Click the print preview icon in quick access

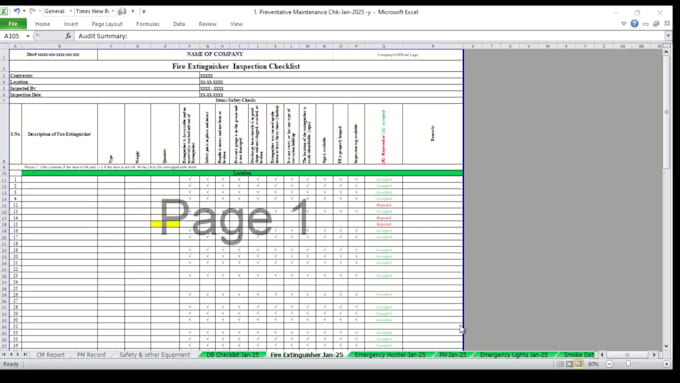click(x=122, y=11)
